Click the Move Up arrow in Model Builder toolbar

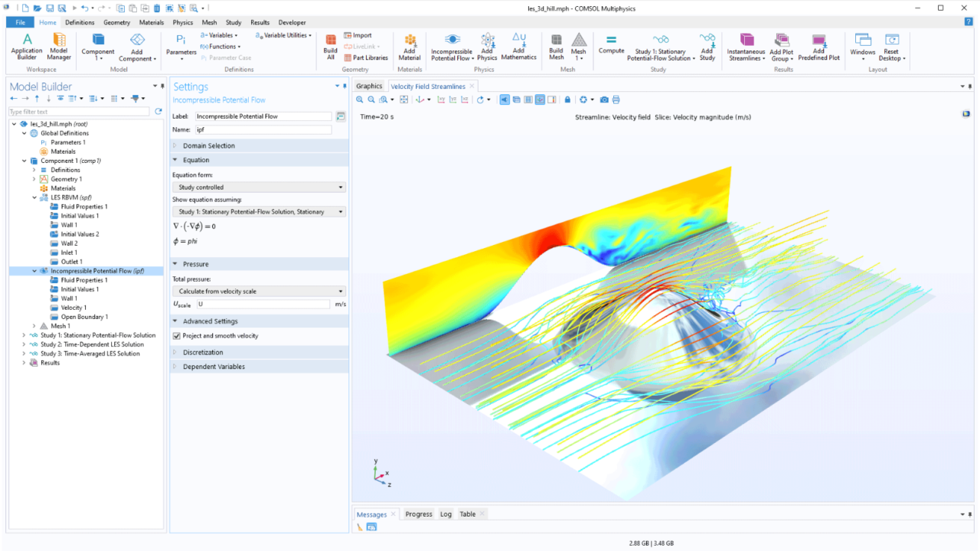[37, 99]
